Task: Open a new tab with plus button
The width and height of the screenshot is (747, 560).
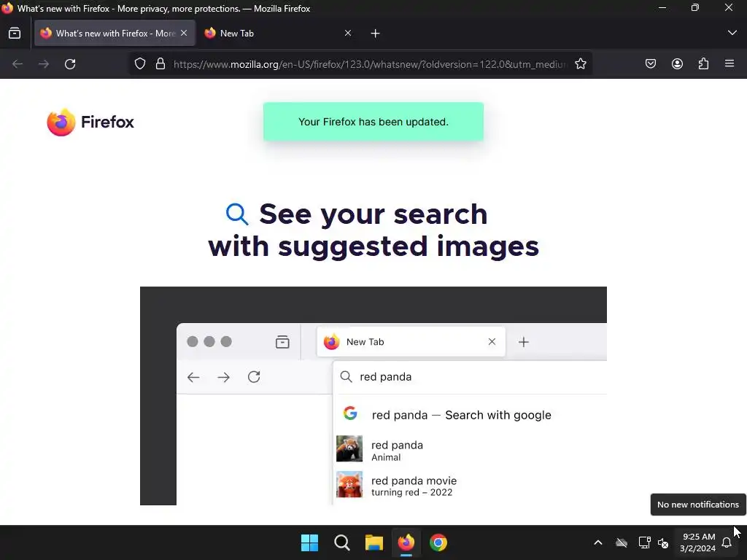Action: pos(376,34)
